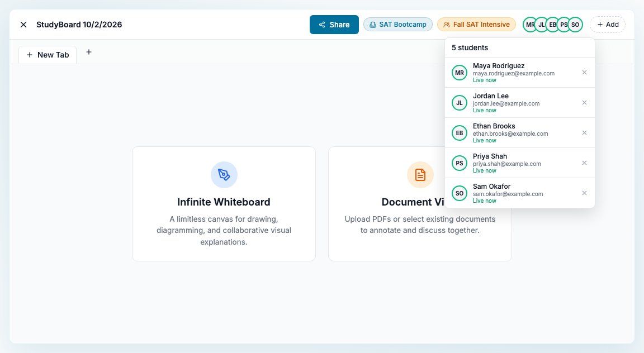Remove Jordan Lee from the student list
The height and width of the screenshot is (353, 644).
[x=584, y=103]
